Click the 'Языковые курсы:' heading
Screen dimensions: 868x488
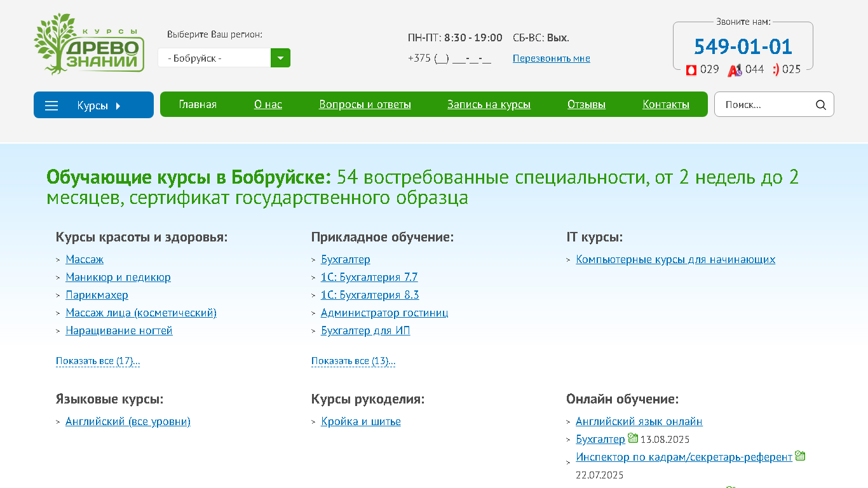click(x=109, y=399)
